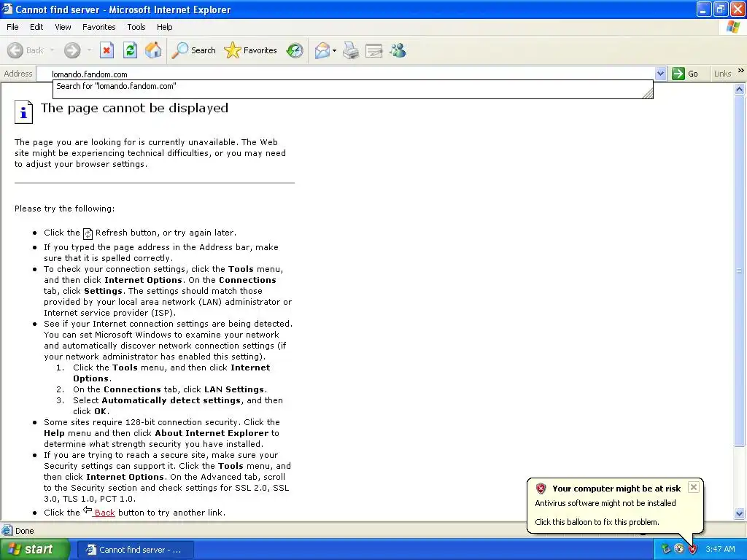The width and height of the screenshot is (747, 560).
Task: Click 'The page cannot be displayed' heading
Action: tap(134, 108)
